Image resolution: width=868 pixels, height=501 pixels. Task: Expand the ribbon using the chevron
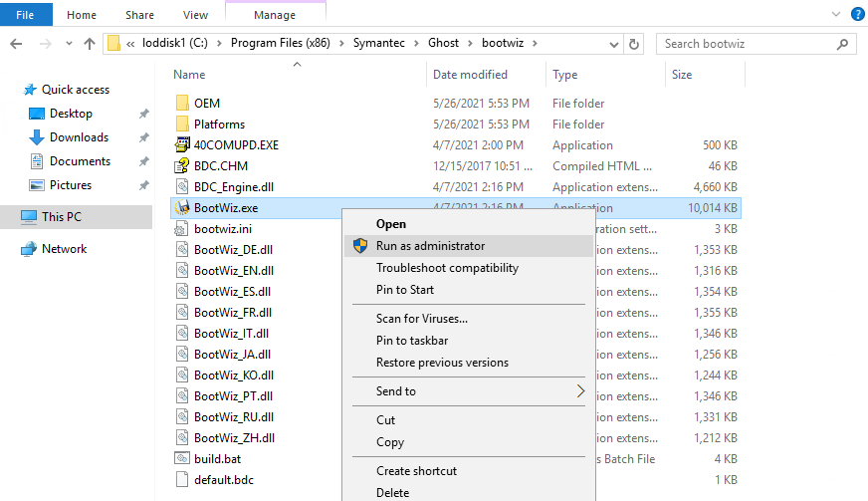pos(834,15)
